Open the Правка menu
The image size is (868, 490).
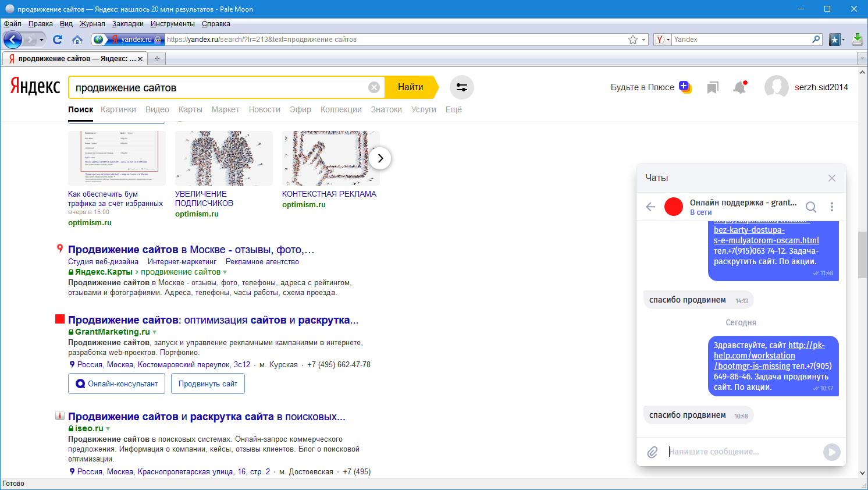[x=41, y=24]
